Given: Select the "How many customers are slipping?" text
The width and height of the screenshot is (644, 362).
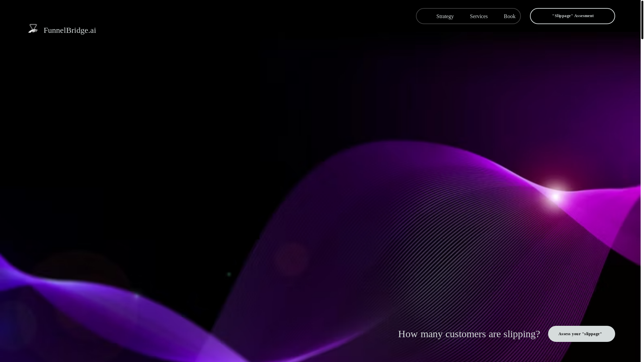Looking at the screenshot, I should (x=469, y=334).
